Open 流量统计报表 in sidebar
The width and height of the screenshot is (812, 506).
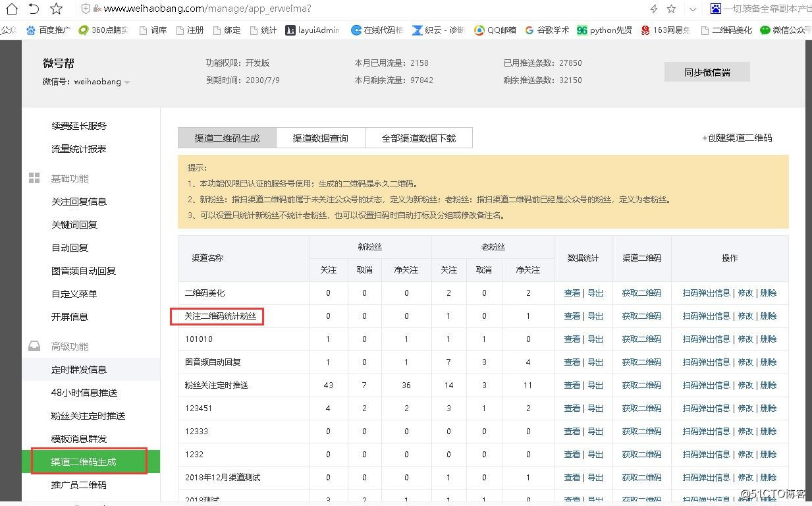click(79, 149)
